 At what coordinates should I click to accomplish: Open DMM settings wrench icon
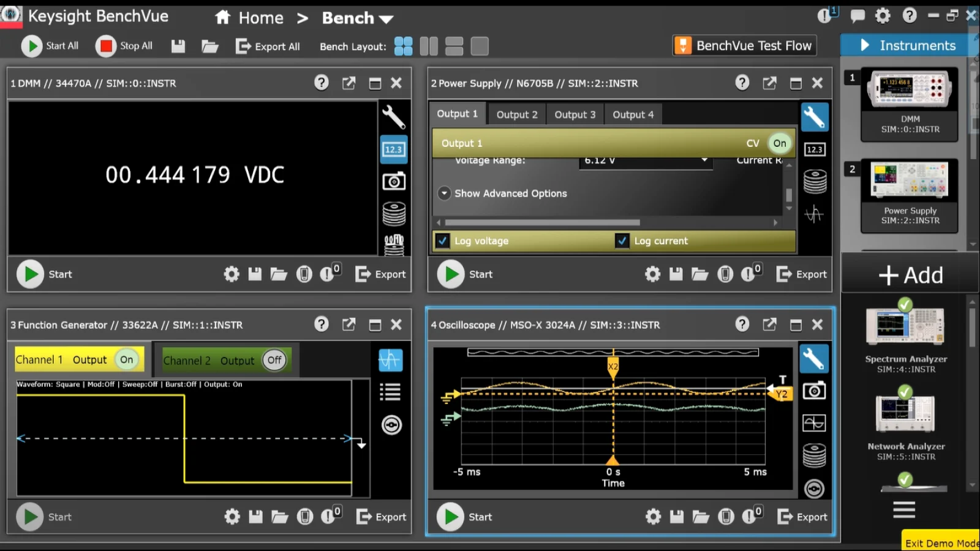(393, 116)
